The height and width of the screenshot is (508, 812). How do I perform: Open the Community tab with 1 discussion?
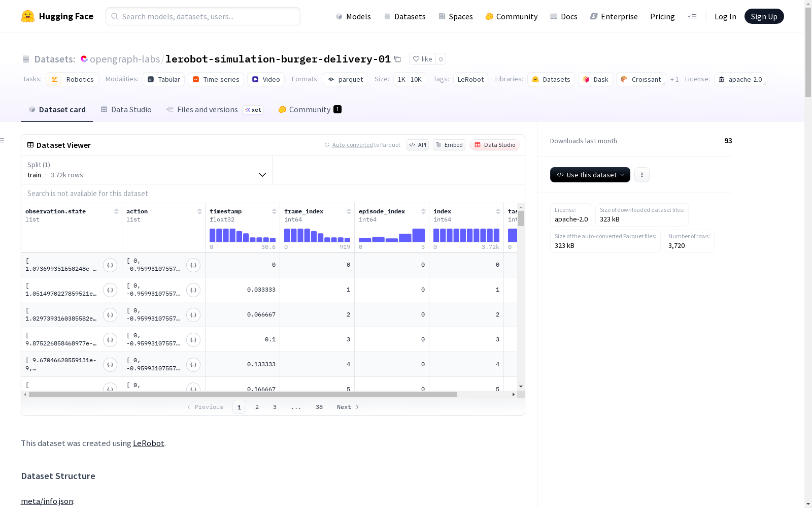click(x=310, y=110)
